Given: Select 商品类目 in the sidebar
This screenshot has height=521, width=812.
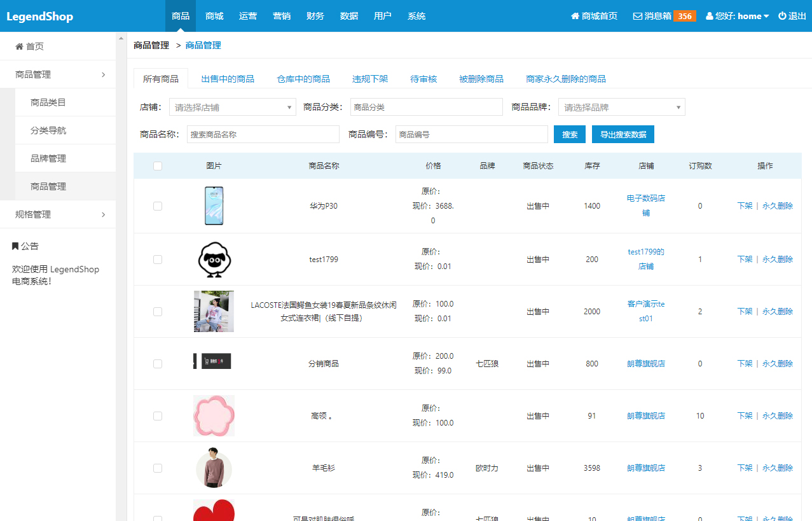Looking at the screenshot, I should pyautogui.click(x=65, y=102).
